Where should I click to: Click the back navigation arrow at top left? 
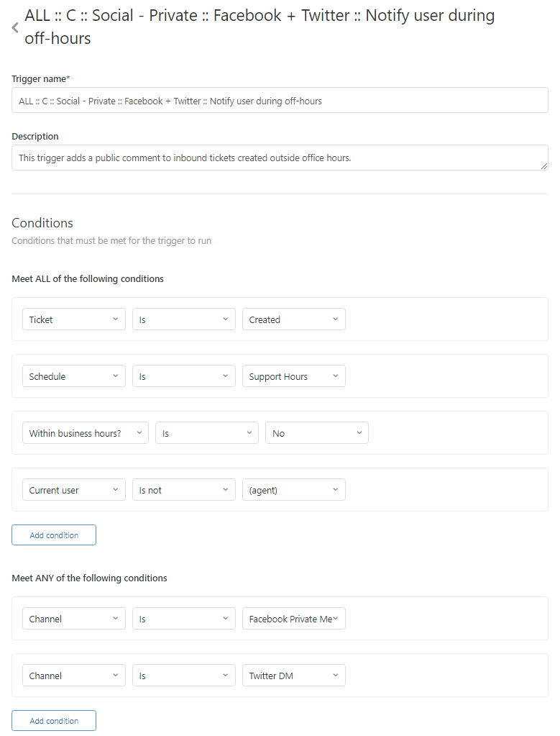[x=14, y=27]
